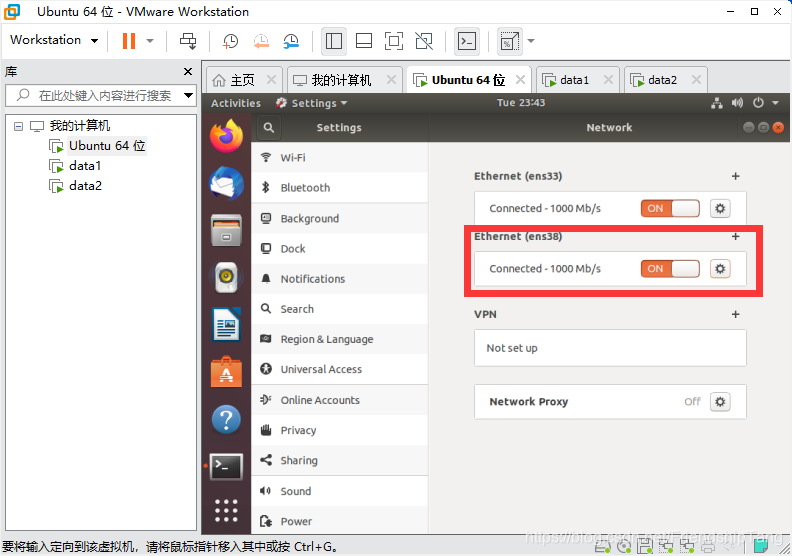
Task: Close the data2 tab
Action: (x=697, y=80)
